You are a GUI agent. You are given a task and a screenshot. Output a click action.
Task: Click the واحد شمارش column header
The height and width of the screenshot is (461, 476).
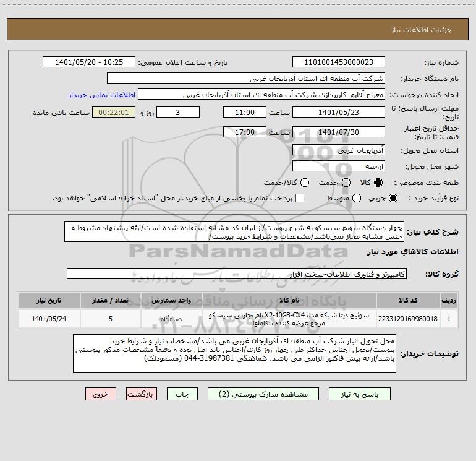[171, 300]
